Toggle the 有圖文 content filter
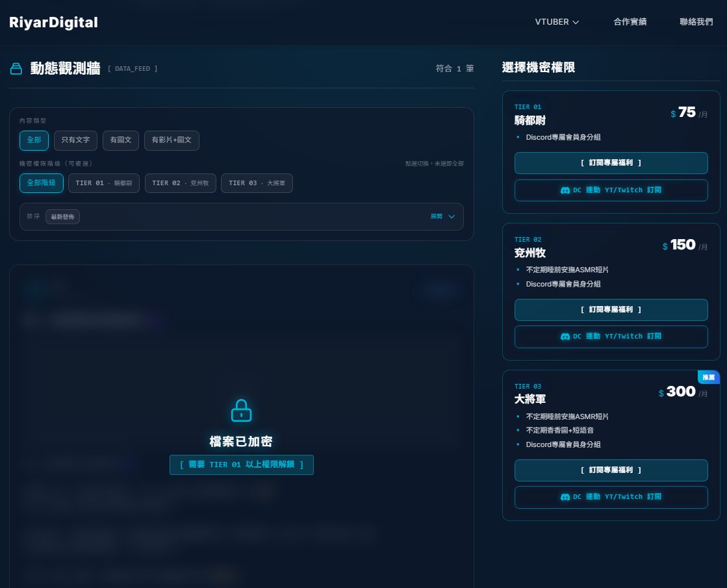727x588 pixels. pos(121,140)
